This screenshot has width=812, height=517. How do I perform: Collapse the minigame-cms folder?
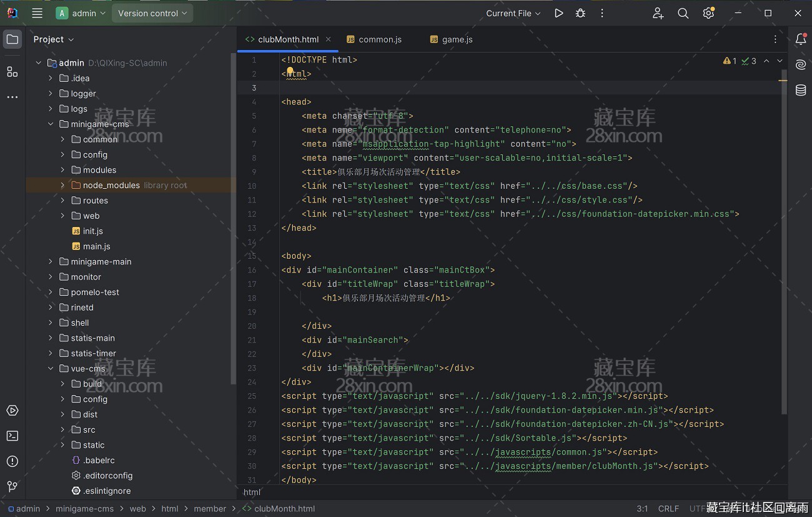coord(51,124)
